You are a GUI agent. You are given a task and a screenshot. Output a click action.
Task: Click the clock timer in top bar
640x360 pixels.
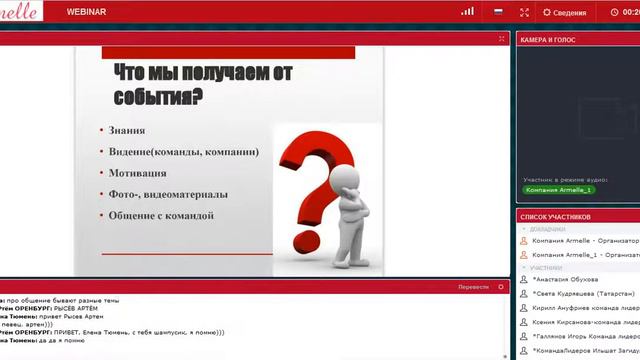pyautogui.click(x=625, y=12)
